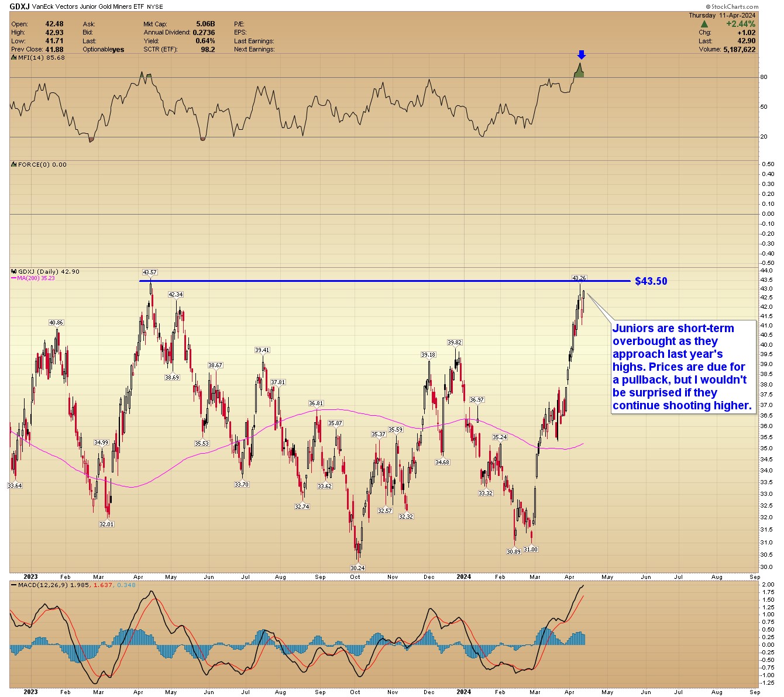Click the 35.24 price label

pyautogui.click(x=500, y=437)
